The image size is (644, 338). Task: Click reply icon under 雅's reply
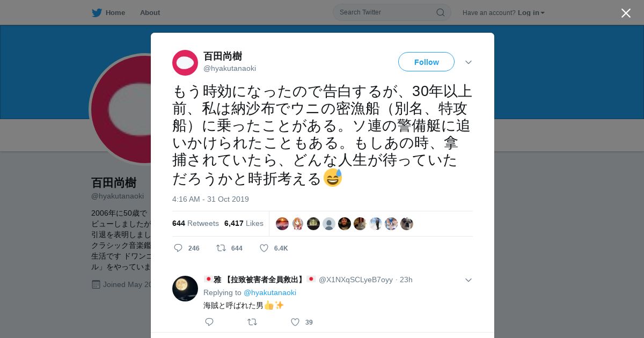coord(209,322)
